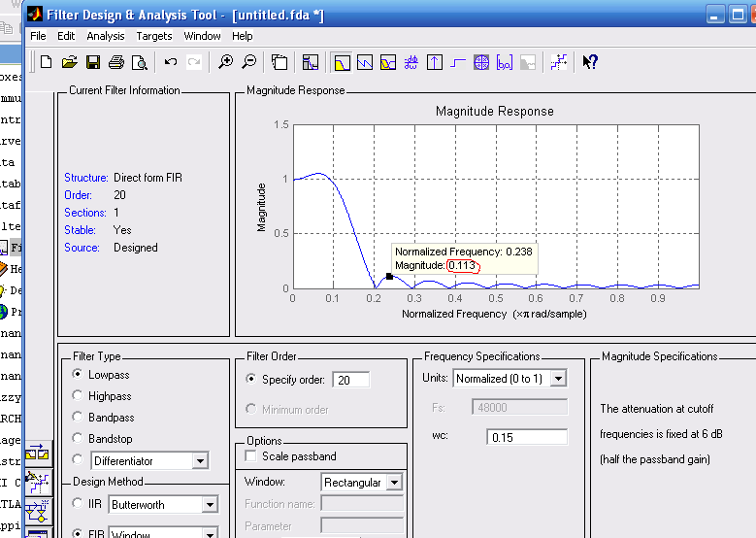Click "Stable:" label in filter information

coord(80,230)
